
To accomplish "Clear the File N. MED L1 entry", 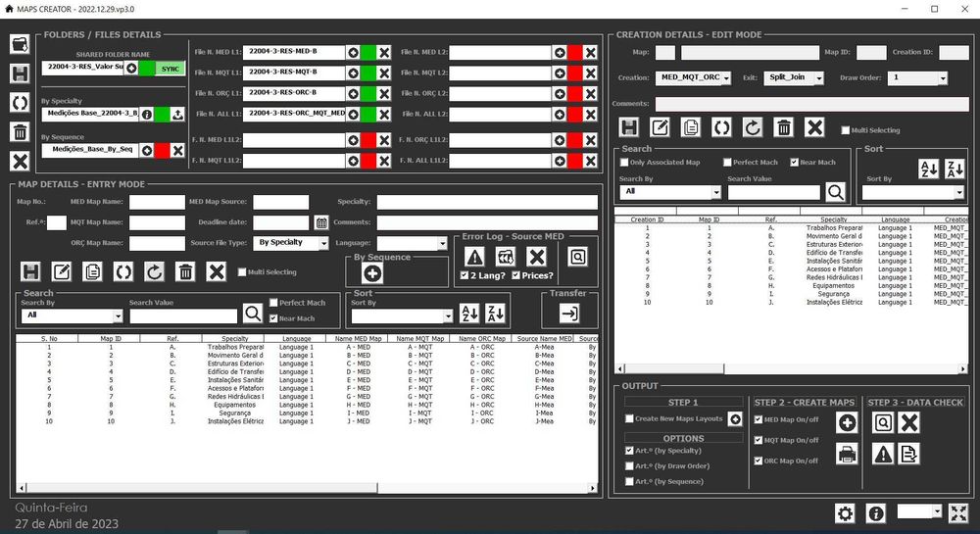I will tap(384, 53).
